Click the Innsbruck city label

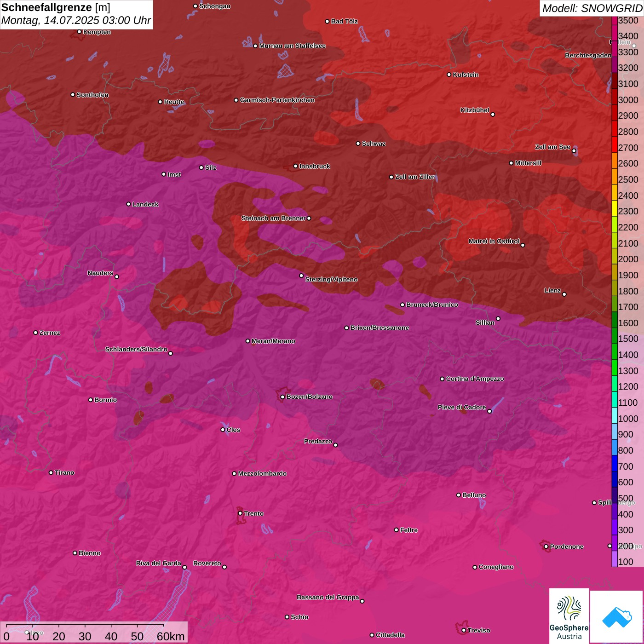(x=315, y=166)
